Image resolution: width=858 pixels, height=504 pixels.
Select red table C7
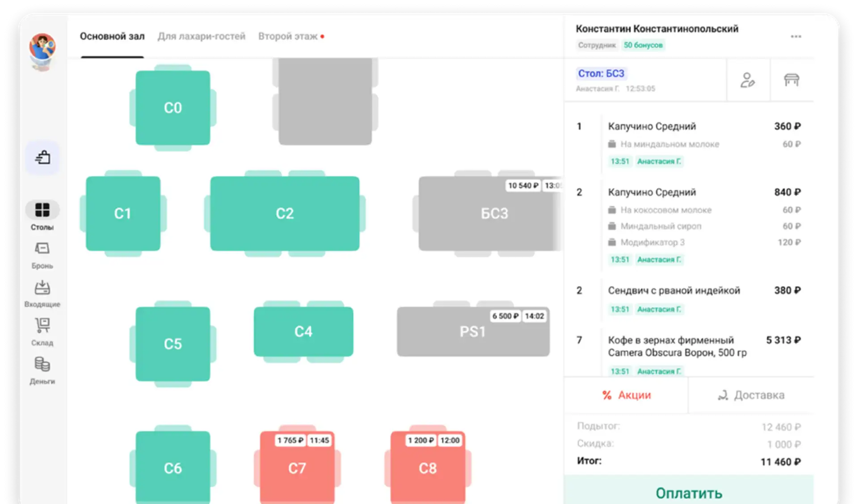point(297,467)
